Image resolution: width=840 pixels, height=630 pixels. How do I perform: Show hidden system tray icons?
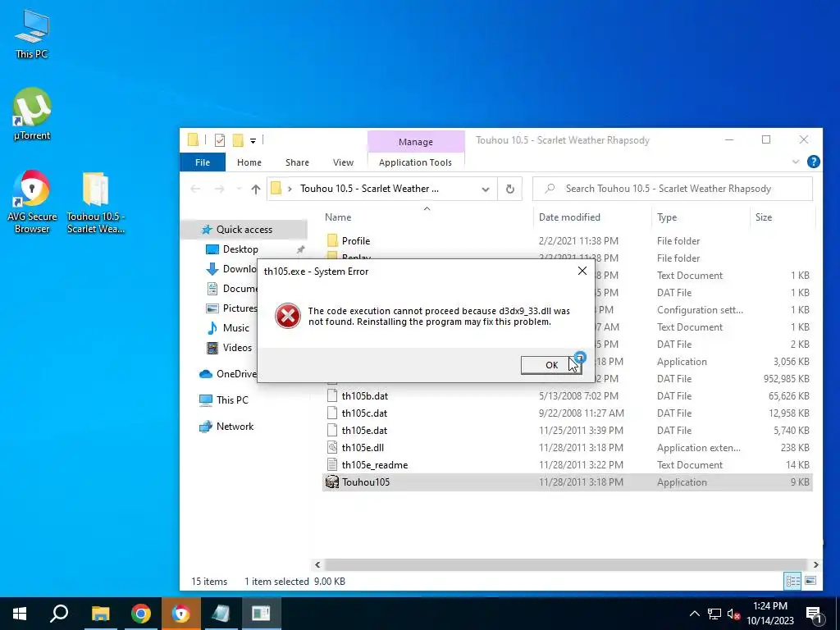[x=694, y=614]
